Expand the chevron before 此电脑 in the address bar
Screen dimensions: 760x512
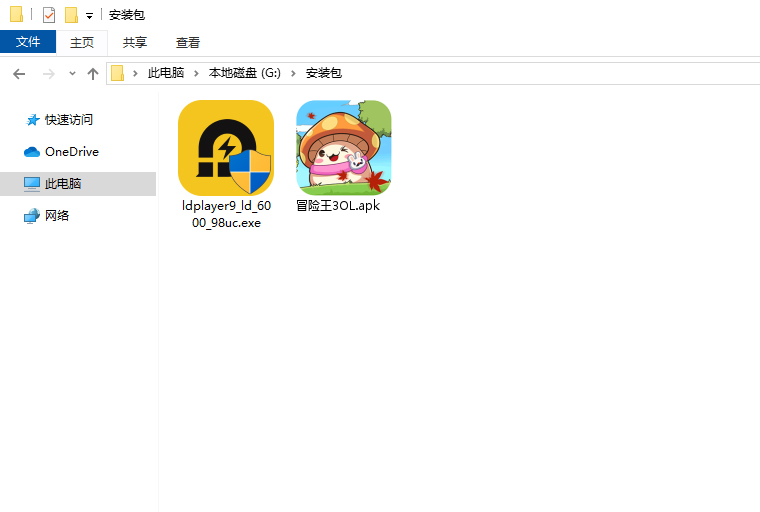135,73
